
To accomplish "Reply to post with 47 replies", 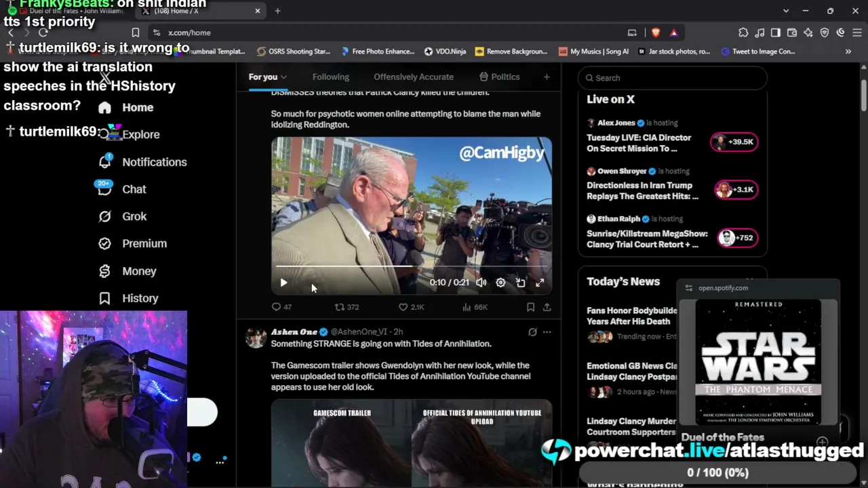I will point(281,307).
